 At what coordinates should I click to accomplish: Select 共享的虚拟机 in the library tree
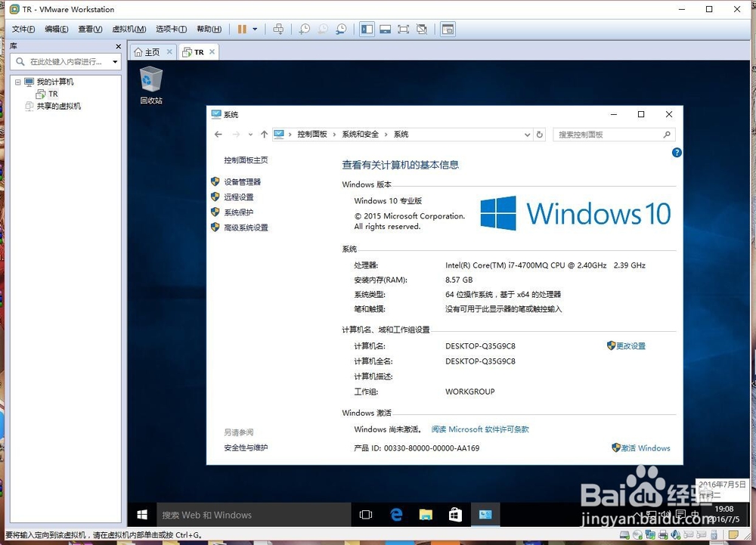tap(59, 107)
